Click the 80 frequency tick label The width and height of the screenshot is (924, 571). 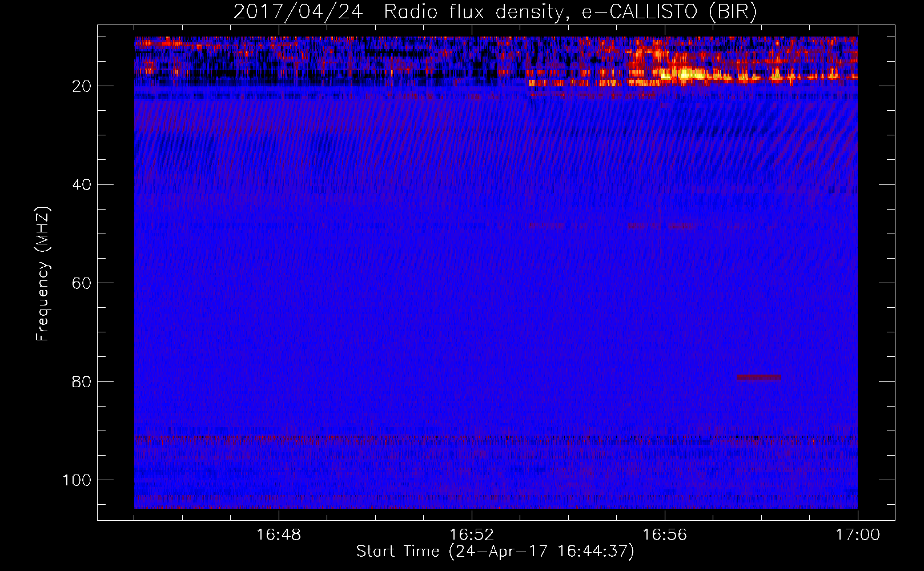82,381
